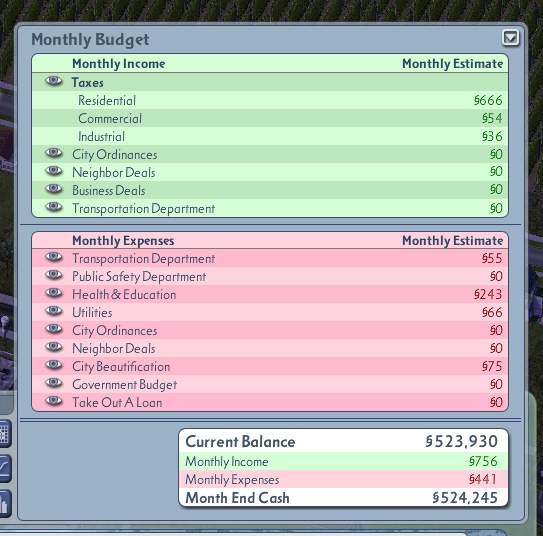Image resolution: width=543 pixels, height=536 pixels.
Task: Click Current Balance value §523,930
Action: [462, 441]
